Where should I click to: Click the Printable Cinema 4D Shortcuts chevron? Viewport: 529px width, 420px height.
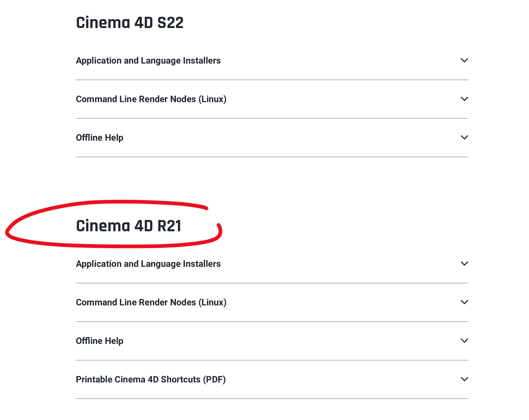(464, 379)
